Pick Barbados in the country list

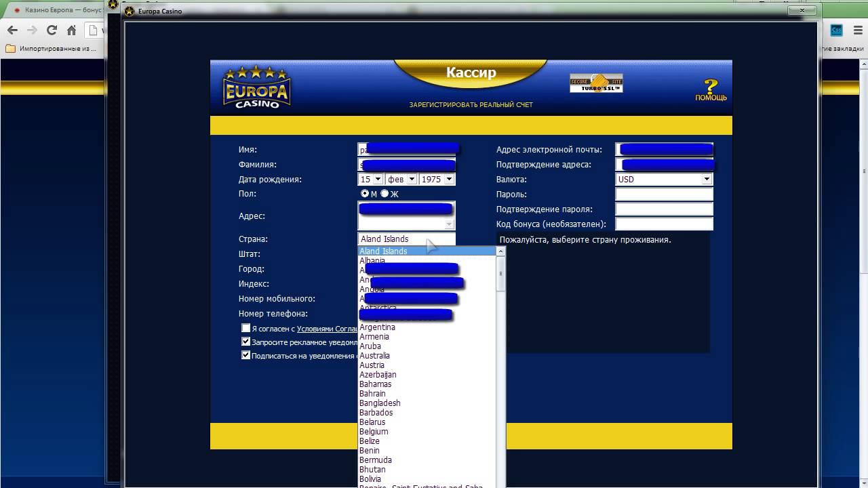[428, 413]
